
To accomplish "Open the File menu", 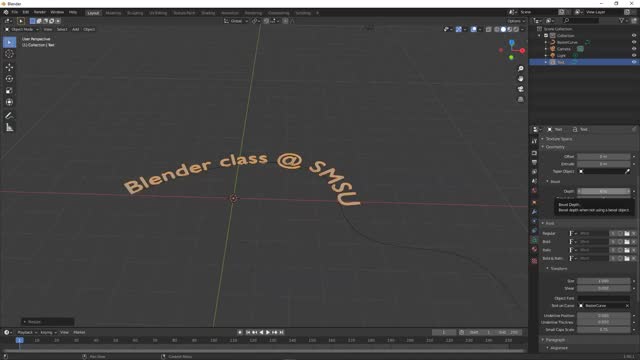I will point(15,12).
